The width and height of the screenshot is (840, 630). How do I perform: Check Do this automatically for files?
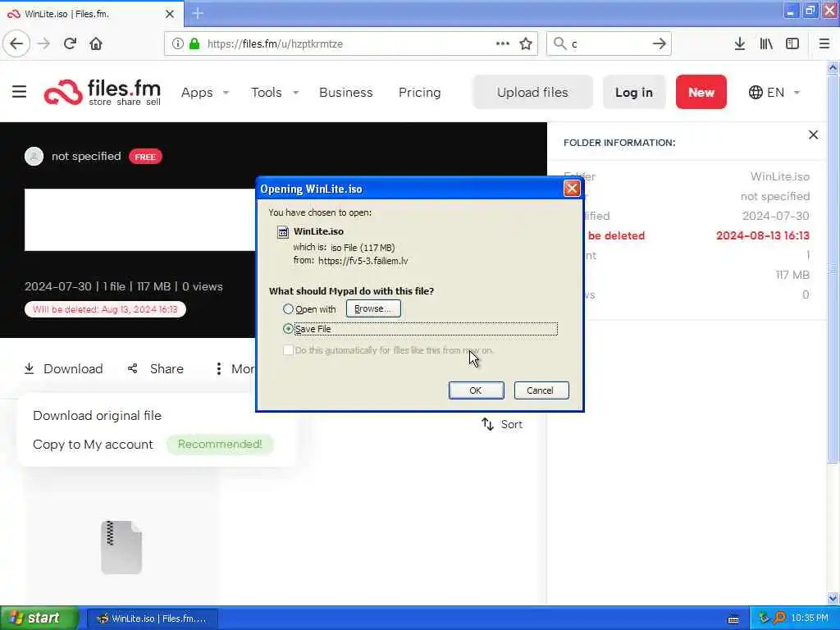288,350
